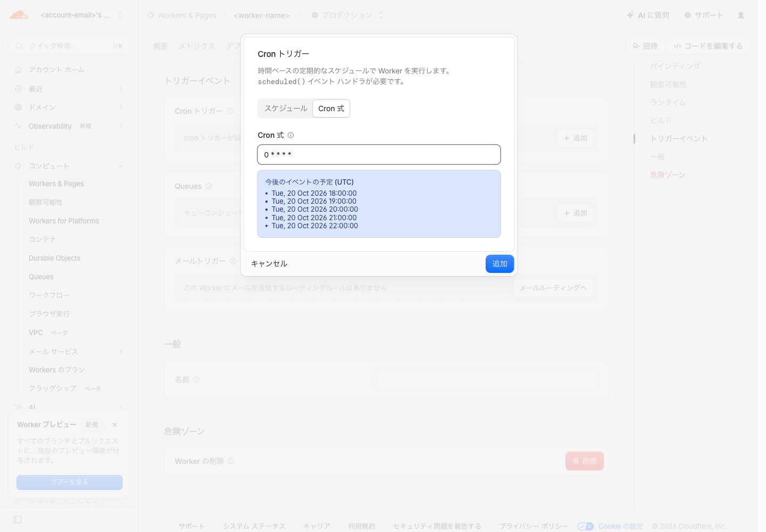Click キャンセル in the Cron modal
This screenshot has height=532, width=766.
(269, 264)
